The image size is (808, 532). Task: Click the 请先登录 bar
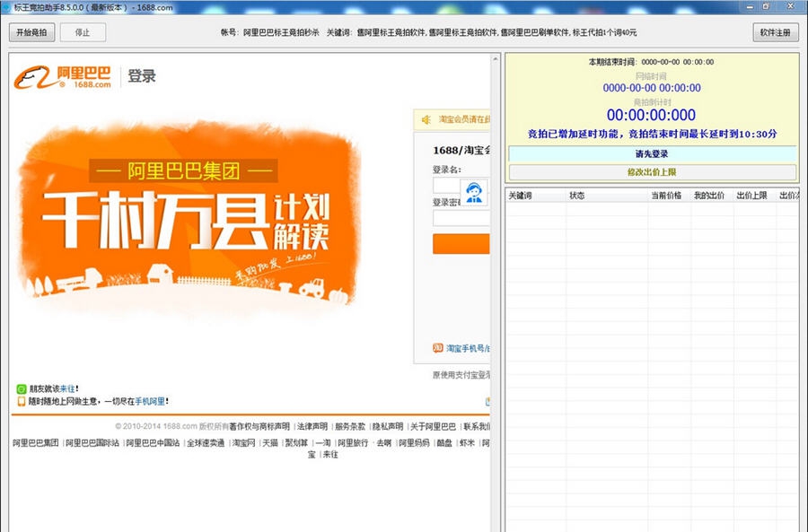tap(652, 154)
